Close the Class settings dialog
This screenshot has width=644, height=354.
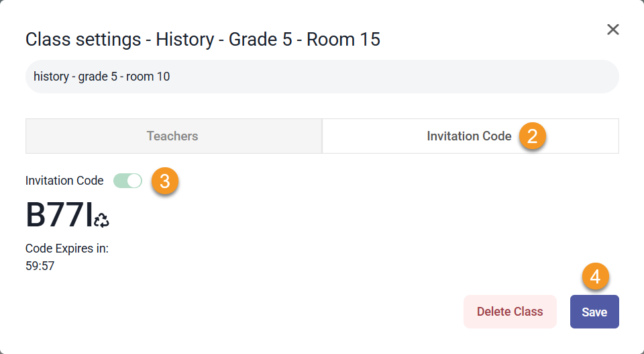[612, 30]
